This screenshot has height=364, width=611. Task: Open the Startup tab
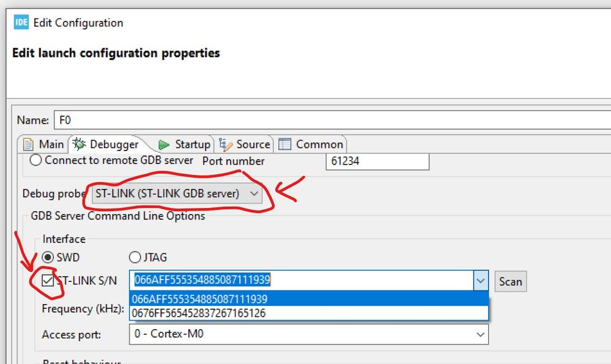(184, 144)
